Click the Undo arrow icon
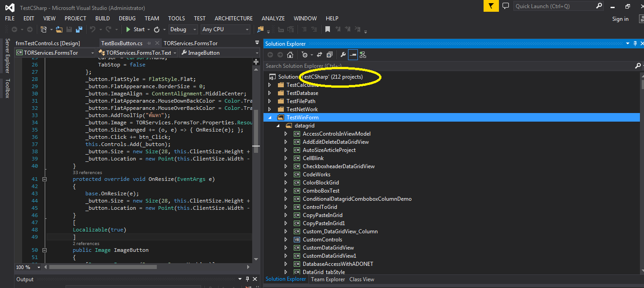 point(93,29)
